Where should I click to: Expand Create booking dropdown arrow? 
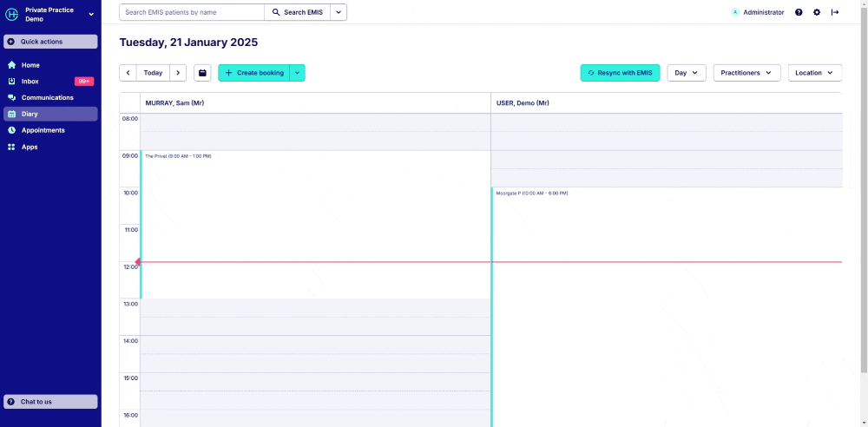(297, 73)
